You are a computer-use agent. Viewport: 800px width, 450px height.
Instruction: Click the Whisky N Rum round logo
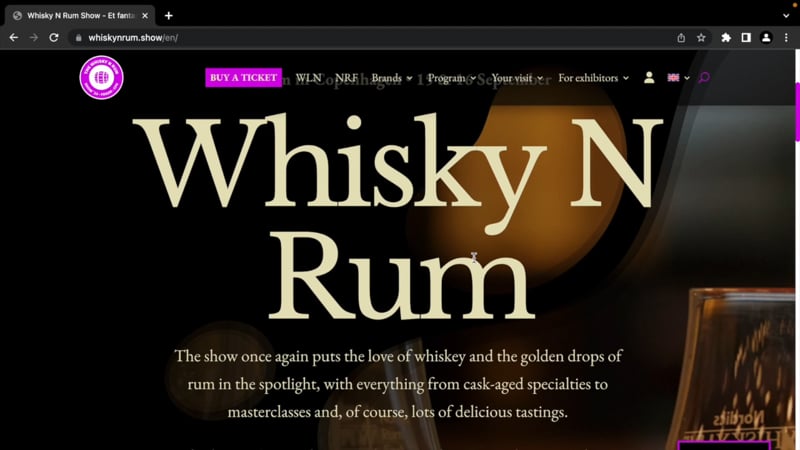coord(102,78)
